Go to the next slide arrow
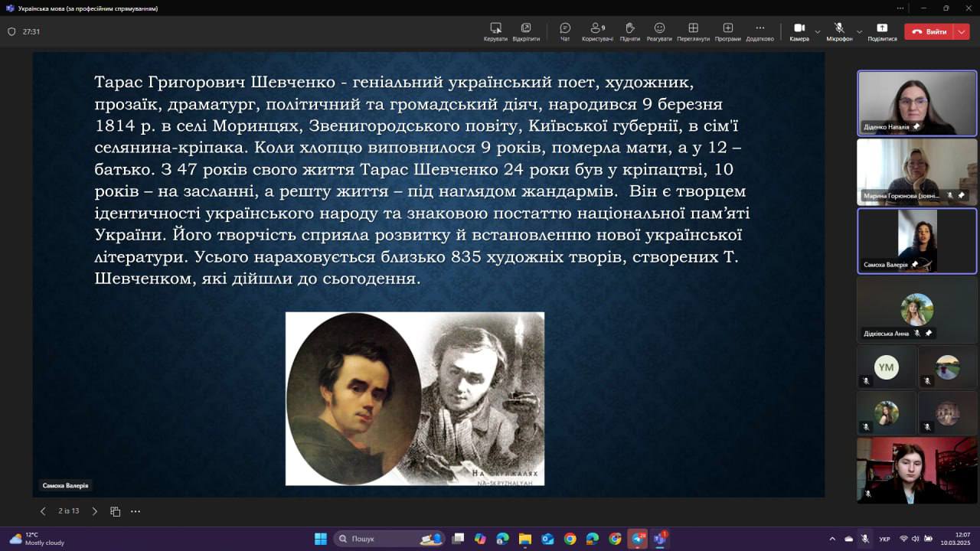 click(x=95, y=511)
